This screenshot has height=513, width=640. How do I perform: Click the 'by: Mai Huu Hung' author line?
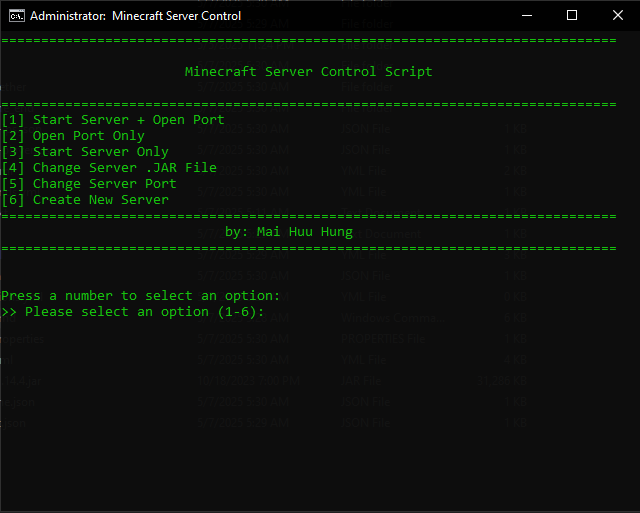(x=288, y=232)
